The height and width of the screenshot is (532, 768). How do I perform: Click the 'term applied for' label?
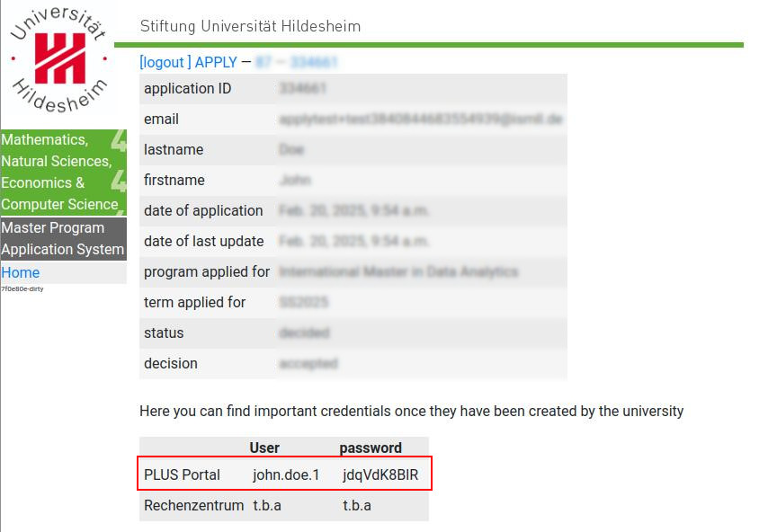(x=194, y=303)
